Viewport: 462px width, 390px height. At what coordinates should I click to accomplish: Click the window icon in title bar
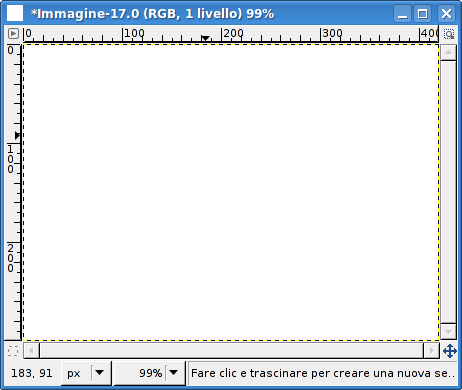[x=15, y=13]
